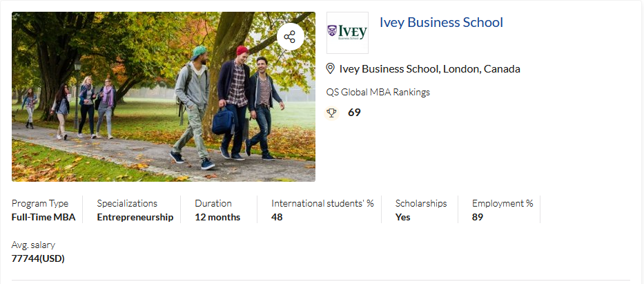Click the International students' % label
644x284 pixels.
(322, 203)
